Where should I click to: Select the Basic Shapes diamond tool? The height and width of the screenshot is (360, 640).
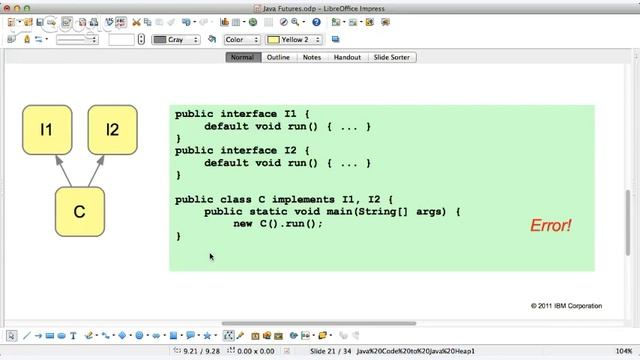tap(122, 336)
